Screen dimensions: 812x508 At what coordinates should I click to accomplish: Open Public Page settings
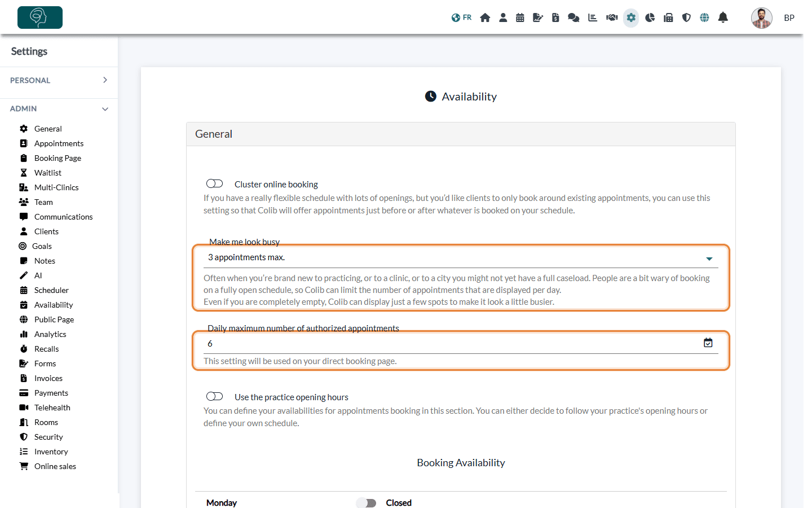coord(54,319)
